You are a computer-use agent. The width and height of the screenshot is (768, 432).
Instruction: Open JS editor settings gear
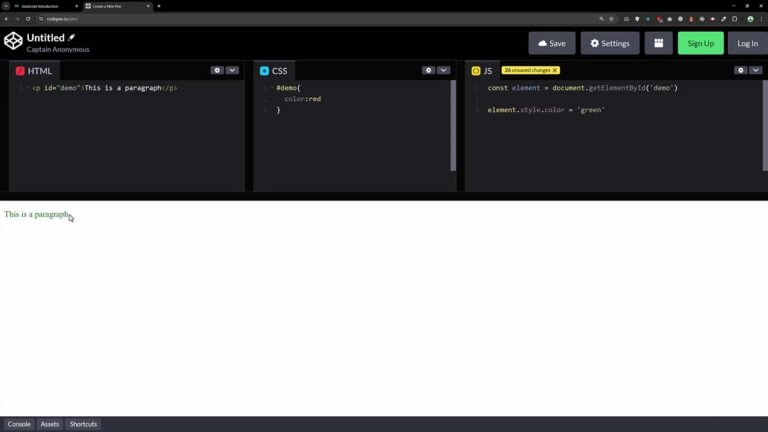tap(740, 70)
